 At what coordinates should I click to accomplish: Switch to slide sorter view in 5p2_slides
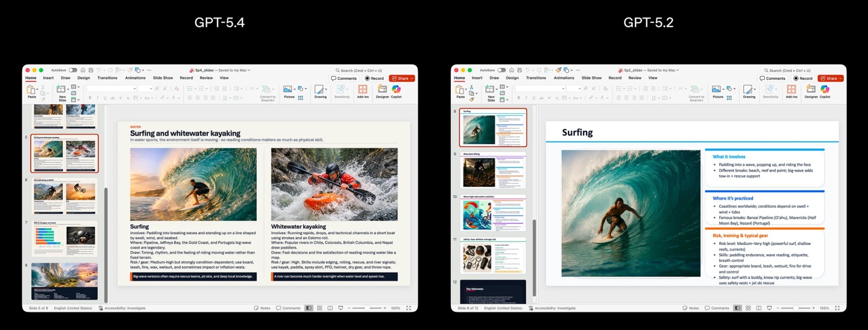coord(749,308)
